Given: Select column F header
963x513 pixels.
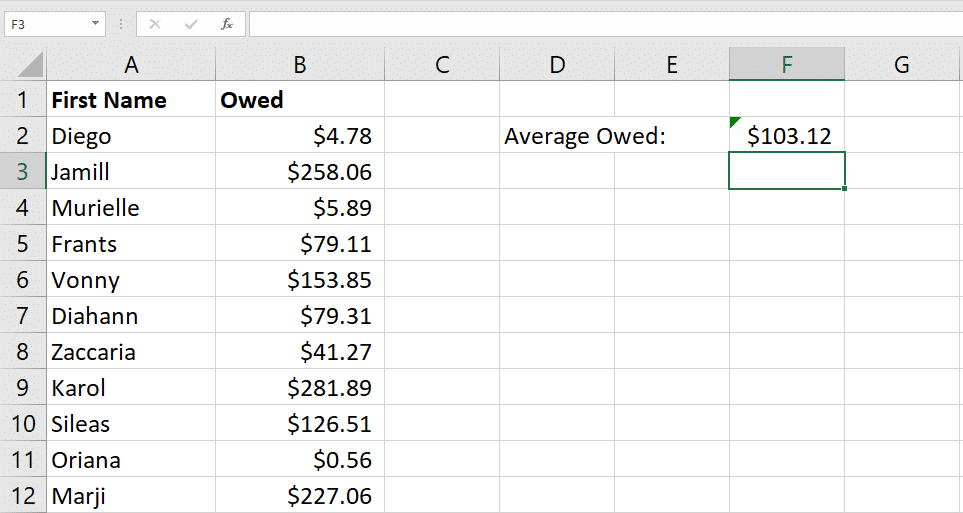Looking at the screenshot, I should pos(787,65).
